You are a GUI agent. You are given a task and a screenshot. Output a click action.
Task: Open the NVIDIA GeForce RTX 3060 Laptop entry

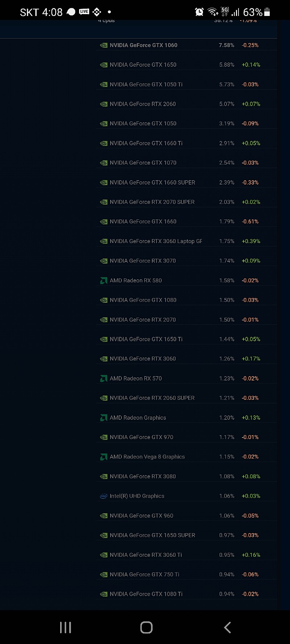156,241
